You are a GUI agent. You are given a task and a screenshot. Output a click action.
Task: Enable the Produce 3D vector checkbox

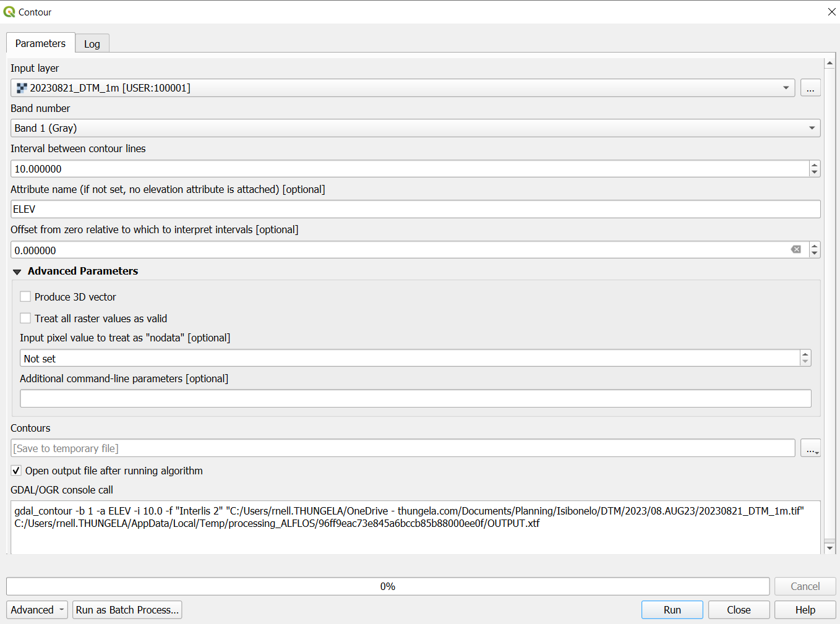click(x=25, y=296)
